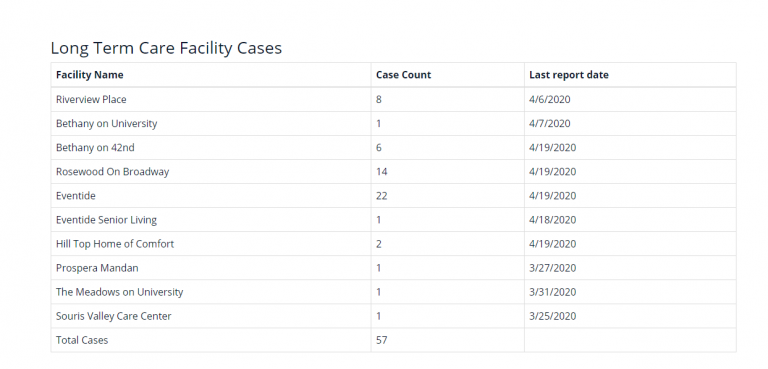Click the Facility Name column header

pos(90,75)
